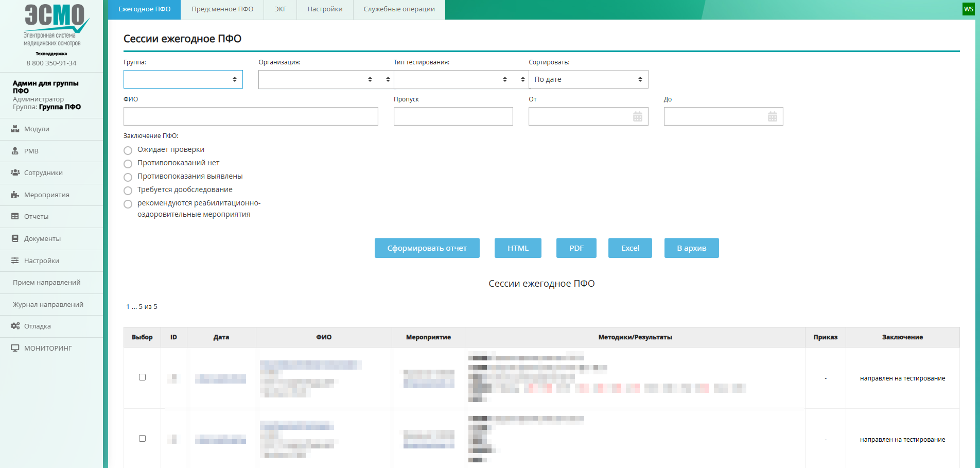Open the Тип тестирования dropdown
The height and width of the screenshot is (468, 980).
coord(461,79)
